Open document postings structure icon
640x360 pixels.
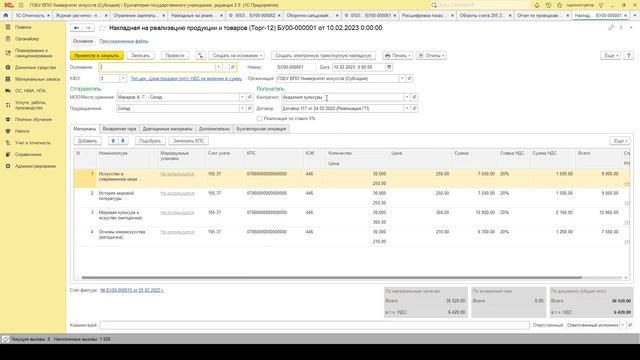click(200, 55)
